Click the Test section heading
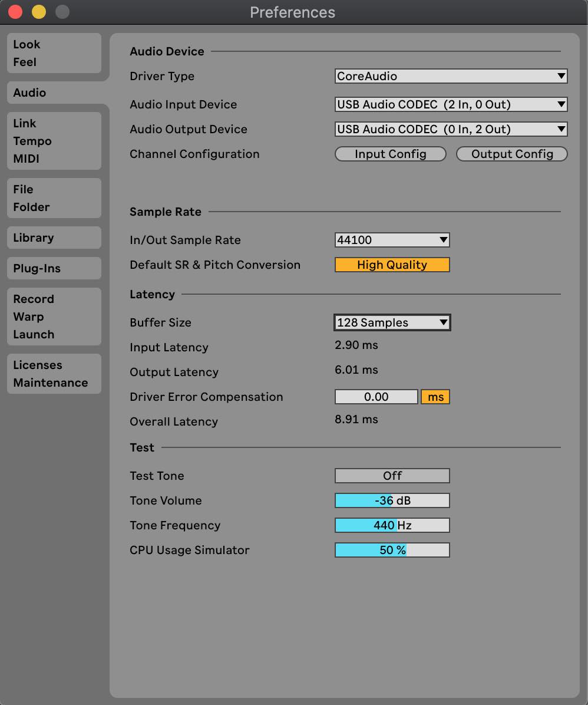The image size is (588, 705). pos(141,447)
